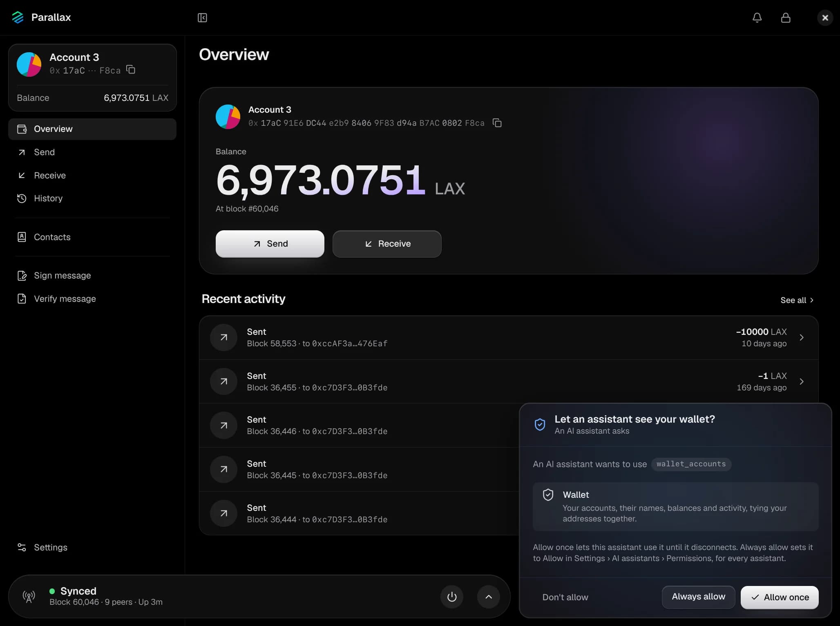Copy sidebar Account 3 short address

(131, 69)
